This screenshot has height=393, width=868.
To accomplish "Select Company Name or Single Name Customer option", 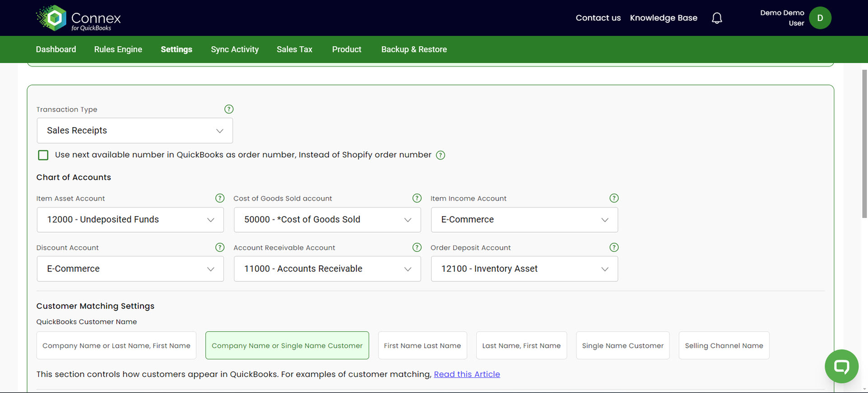I will [287, 346].
